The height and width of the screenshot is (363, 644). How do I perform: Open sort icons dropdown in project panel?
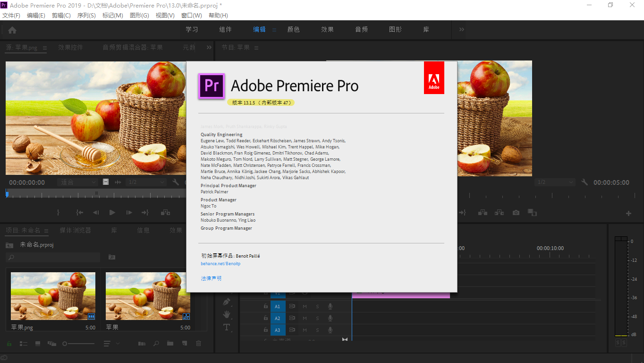pyautogui.click(x=111, y=343)
